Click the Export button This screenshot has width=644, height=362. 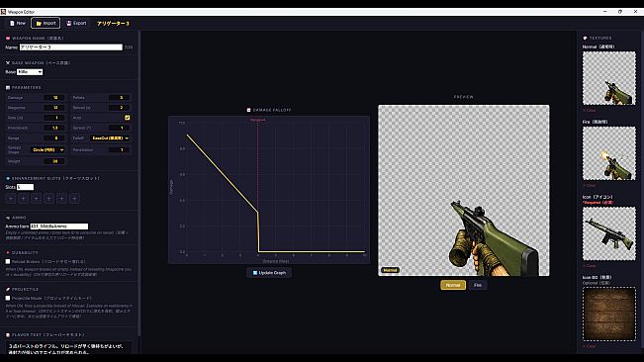pos(77,23)
